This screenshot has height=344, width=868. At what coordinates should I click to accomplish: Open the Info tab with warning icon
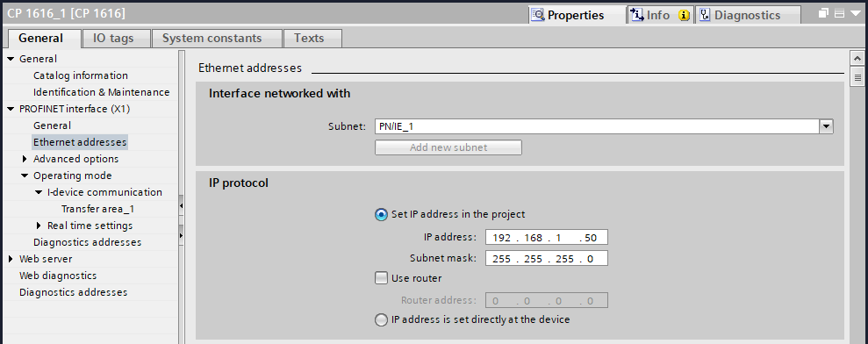pyautogui.click(x=660, y=15)
